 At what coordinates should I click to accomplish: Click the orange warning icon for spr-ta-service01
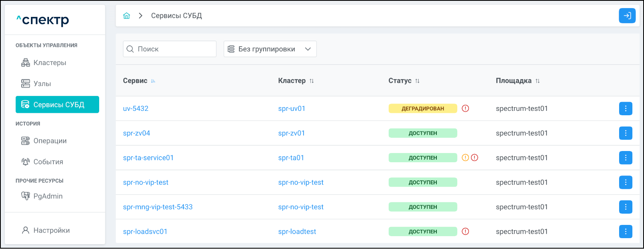click(x=465, y=158)
